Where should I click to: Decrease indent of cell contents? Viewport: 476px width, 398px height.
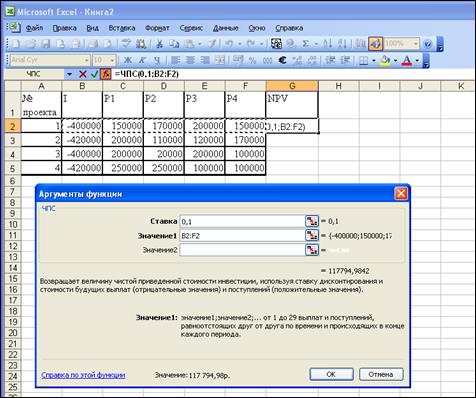coord(330,60)
